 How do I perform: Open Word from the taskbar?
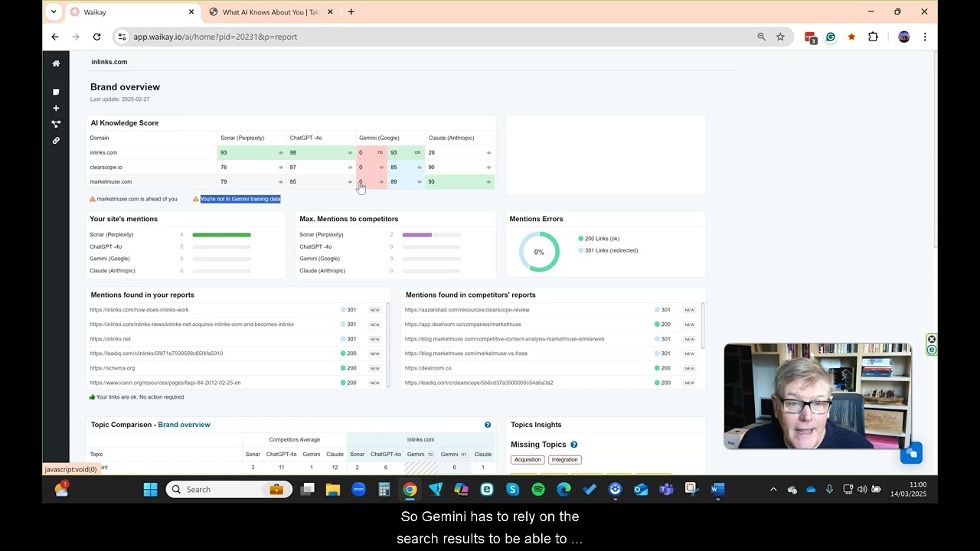point(717,490)
